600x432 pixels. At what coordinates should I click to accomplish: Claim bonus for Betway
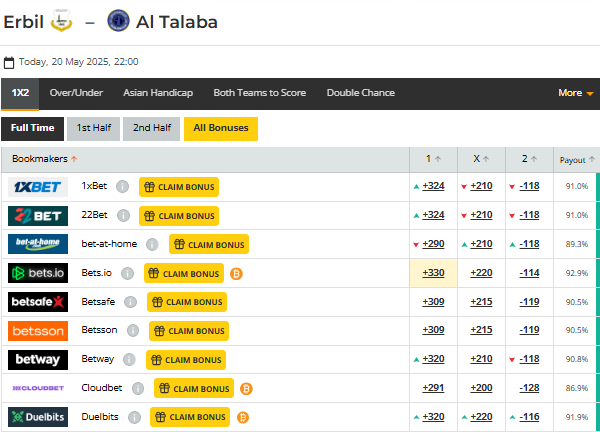click(x=186, y=360)
